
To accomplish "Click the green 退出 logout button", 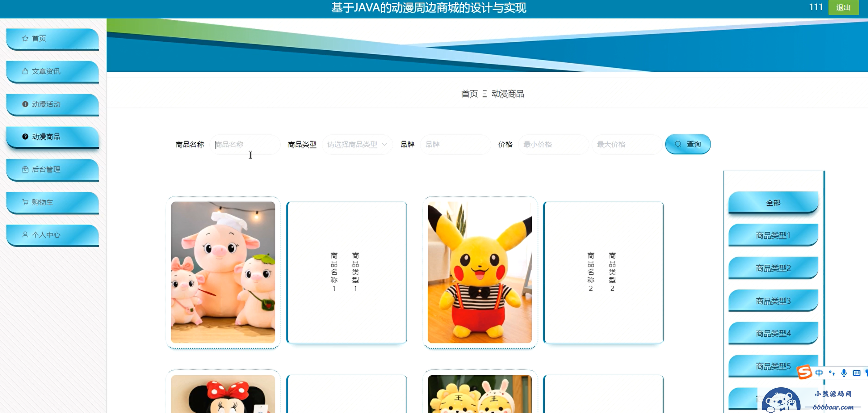I will [843, 8].
